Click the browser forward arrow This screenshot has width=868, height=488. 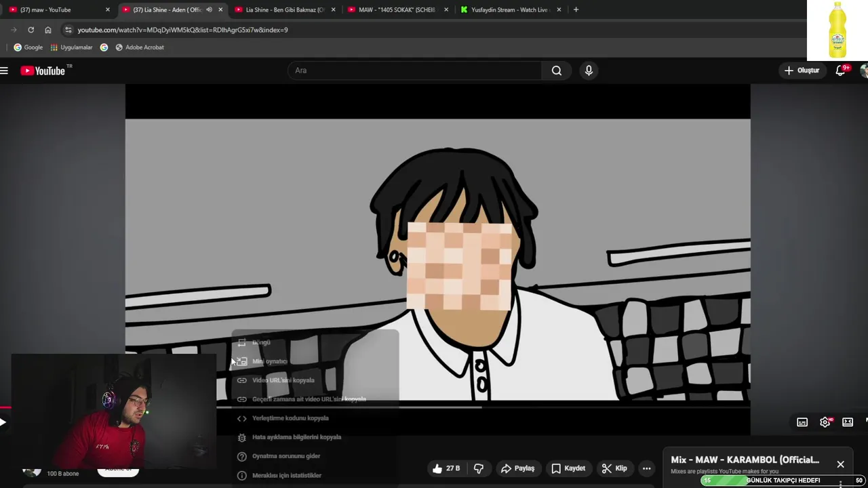pos(14,30)
